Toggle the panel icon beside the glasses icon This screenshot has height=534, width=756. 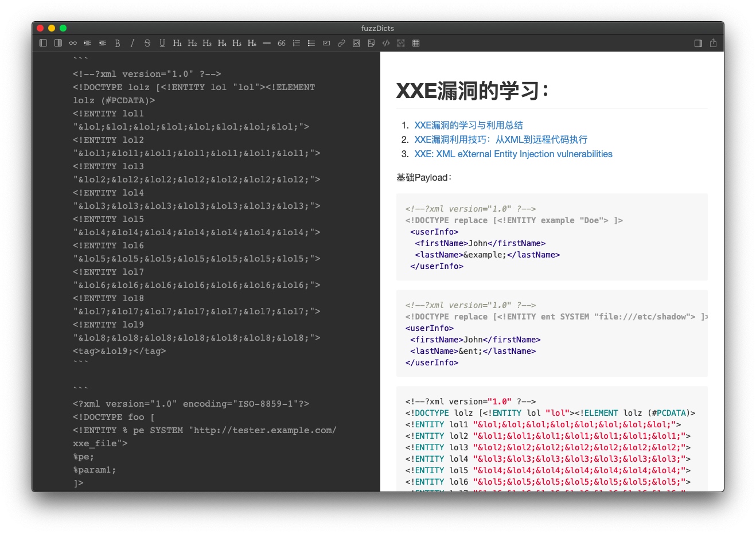pyautogui.click(x=58, y=43)
